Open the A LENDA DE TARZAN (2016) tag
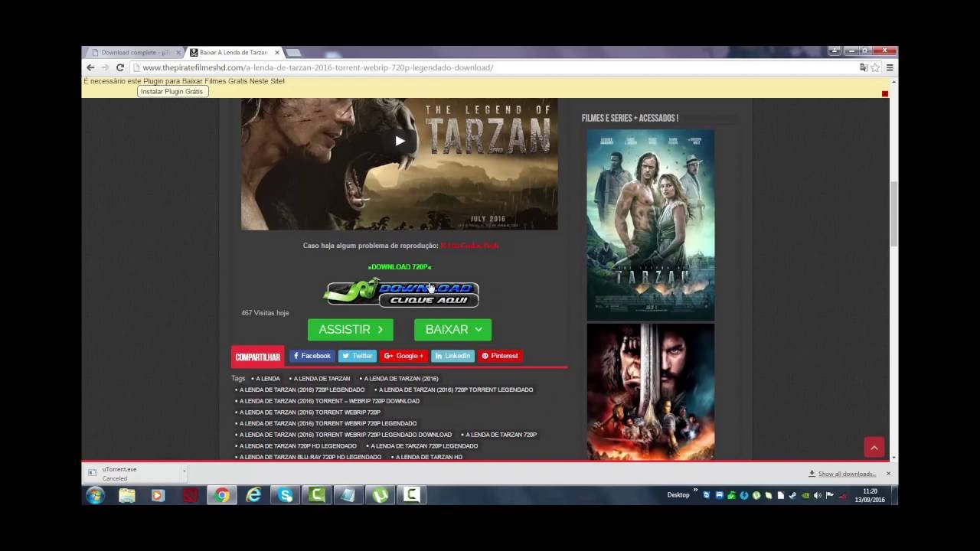980x551 pixels. [x=401, y=379]
